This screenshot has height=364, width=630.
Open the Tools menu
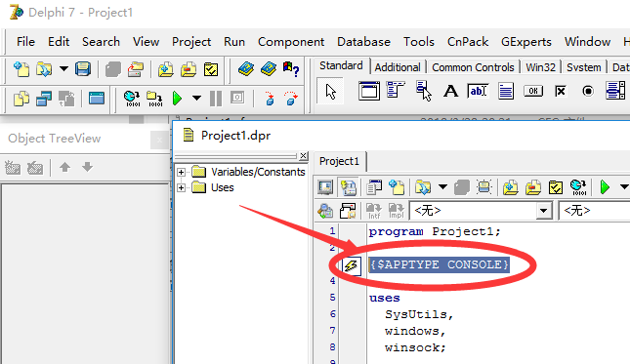(x=419, y=42)
